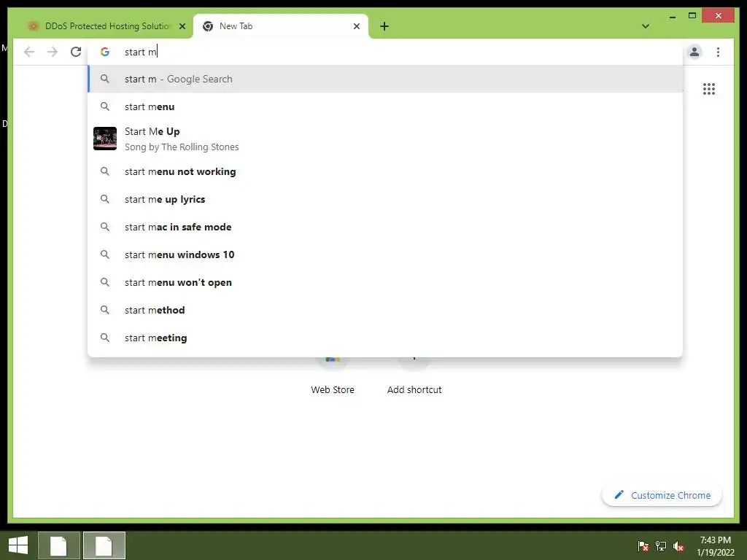Screen dimensions: 747x560
Task: Select 'Start Me Up' Rolling Stones suggestion
Action: point(385,139)
